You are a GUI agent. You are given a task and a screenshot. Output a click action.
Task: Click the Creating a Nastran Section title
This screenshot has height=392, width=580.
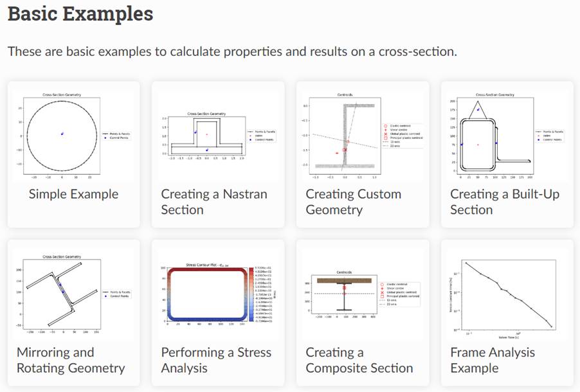214,202
